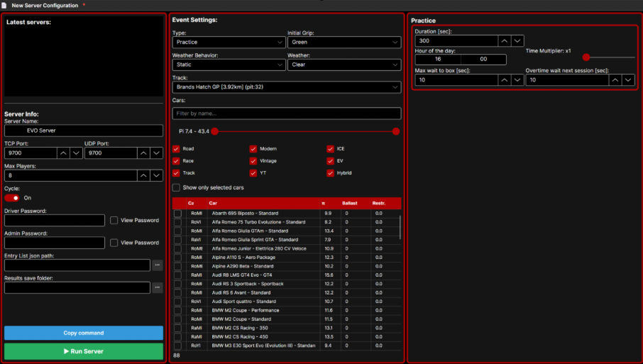Click the Pi range slider right handle

click(396, 131)
